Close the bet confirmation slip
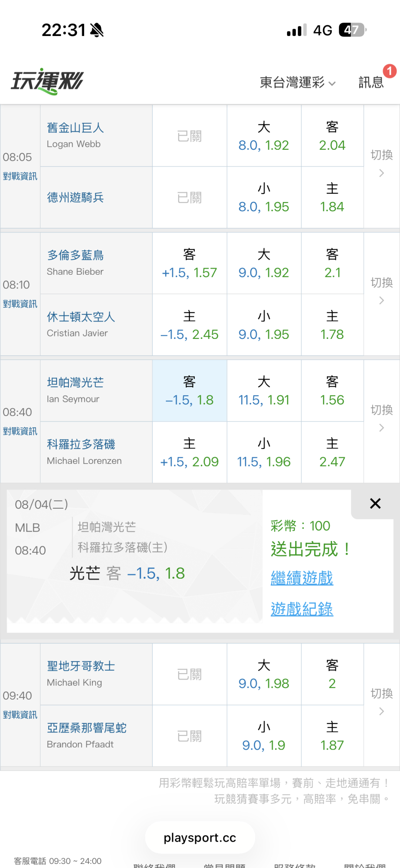This screenshot has width=400, height=868. point(375,504)
